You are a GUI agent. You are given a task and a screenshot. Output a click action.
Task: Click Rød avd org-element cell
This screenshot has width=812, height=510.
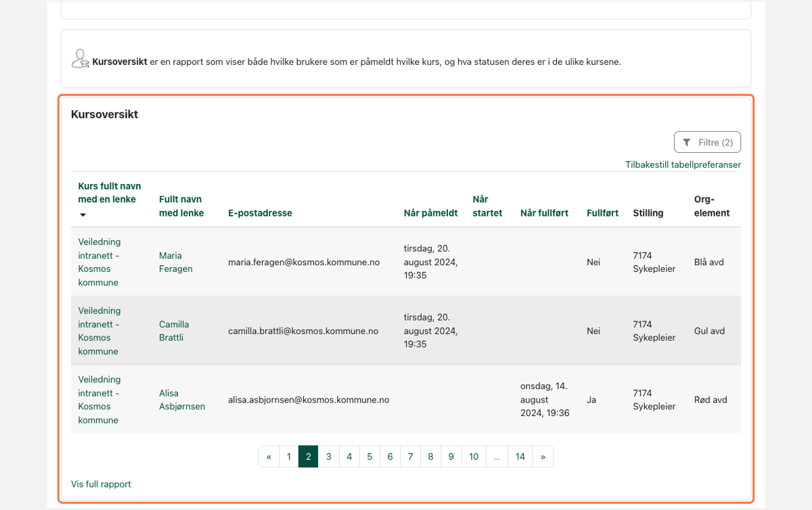tap(710, 400)
